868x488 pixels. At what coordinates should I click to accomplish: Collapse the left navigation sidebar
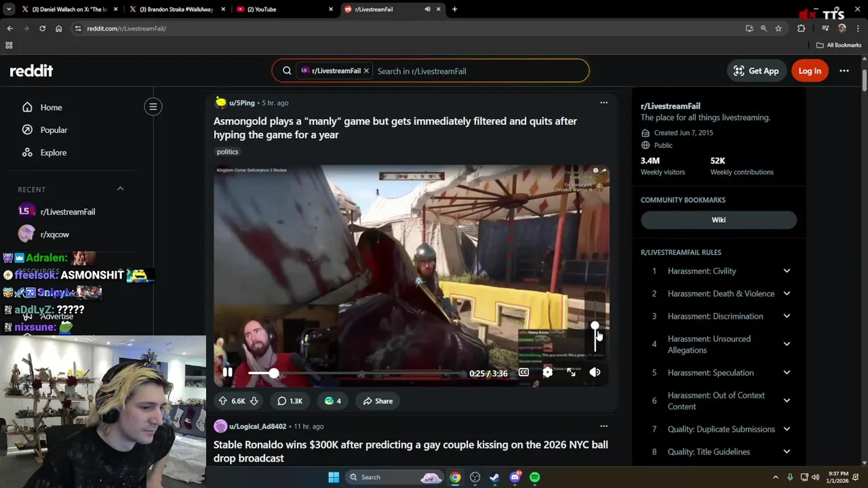(x=153, y=106)
